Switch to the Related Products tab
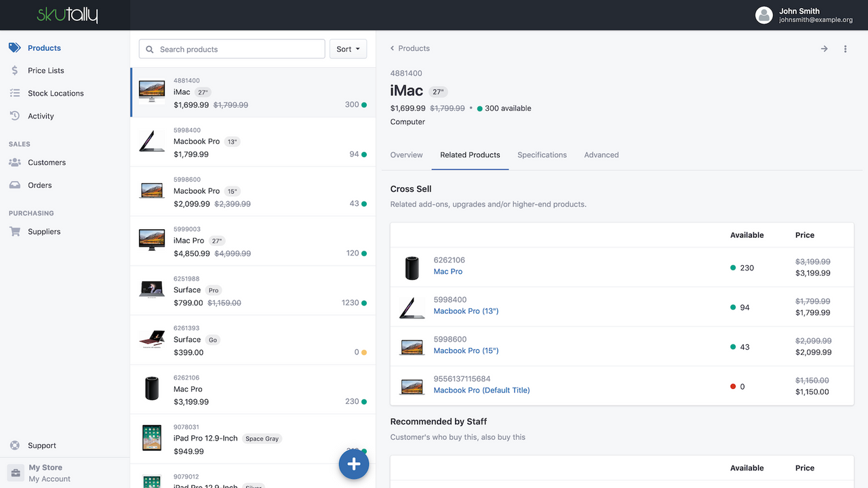Image resolution: width=868 pixels, height=488 pixels. pyautogui.click(x=470, y=155)
